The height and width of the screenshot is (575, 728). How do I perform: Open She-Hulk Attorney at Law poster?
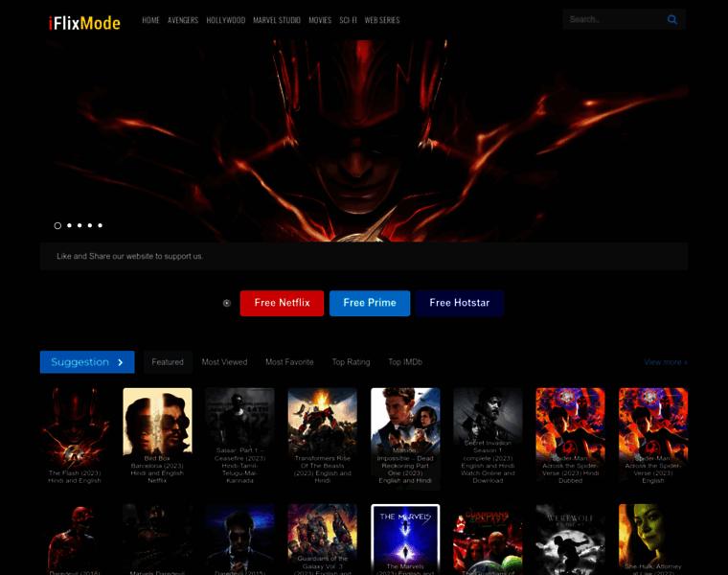pos(653,540)
